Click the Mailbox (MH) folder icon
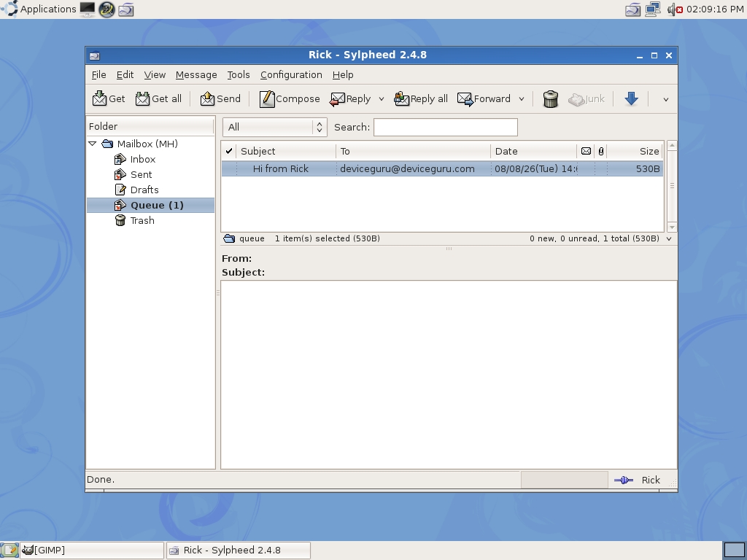Screen dimensions: 747x560 (x=108, y=144)
